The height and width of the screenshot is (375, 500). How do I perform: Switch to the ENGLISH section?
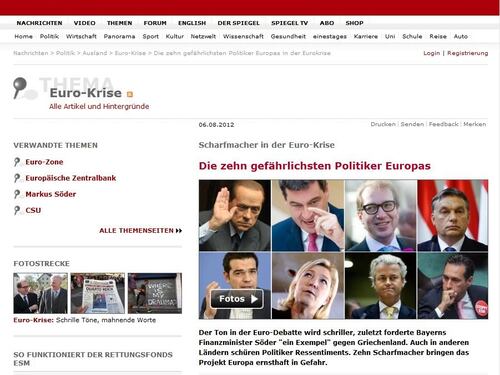pyautogui.click(x=192, y=23)
